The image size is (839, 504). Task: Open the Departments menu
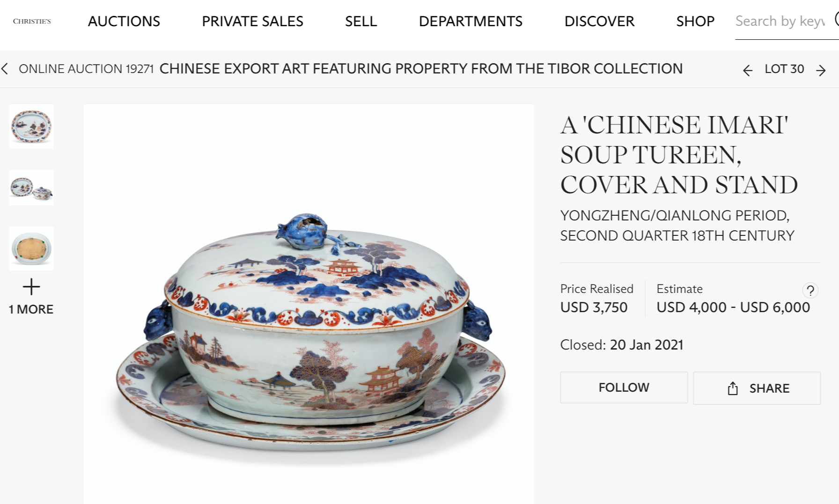pyautogui.click(x=471, y=22)
